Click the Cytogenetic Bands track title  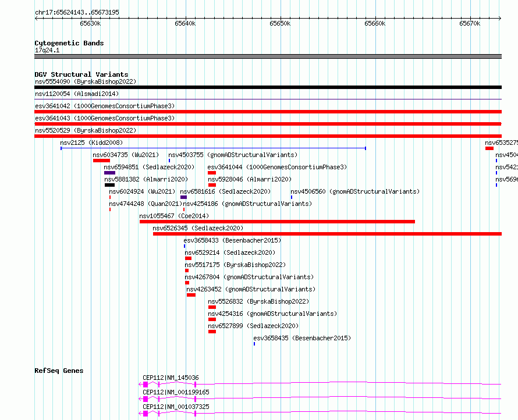[69, 43]
